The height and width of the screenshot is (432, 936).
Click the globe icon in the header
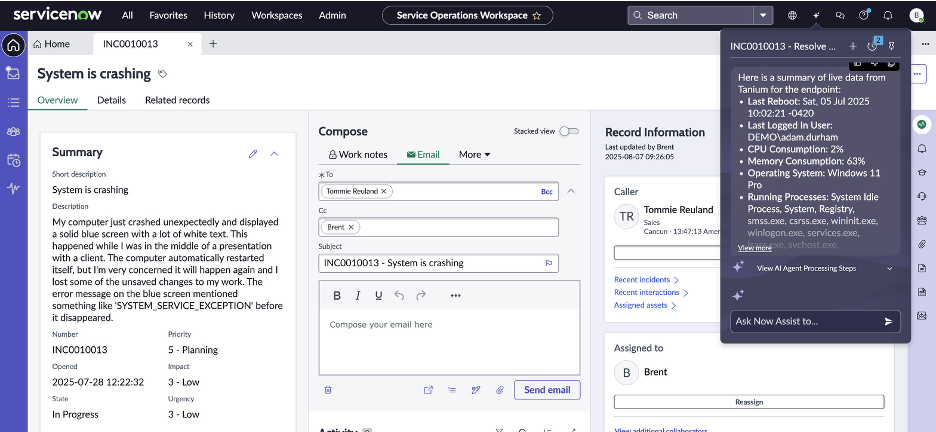pos(792,15)
